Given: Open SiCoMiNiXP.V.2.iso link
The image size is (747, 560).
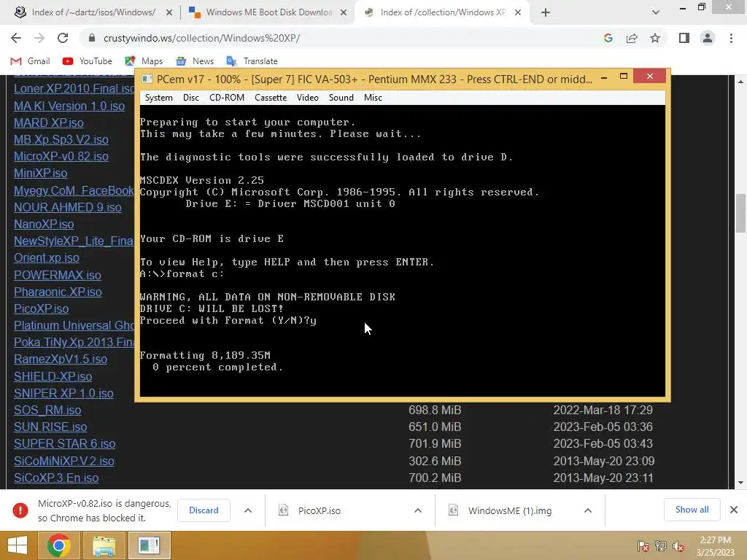Looking at the screenshot, I should click(x=64, y=461).
